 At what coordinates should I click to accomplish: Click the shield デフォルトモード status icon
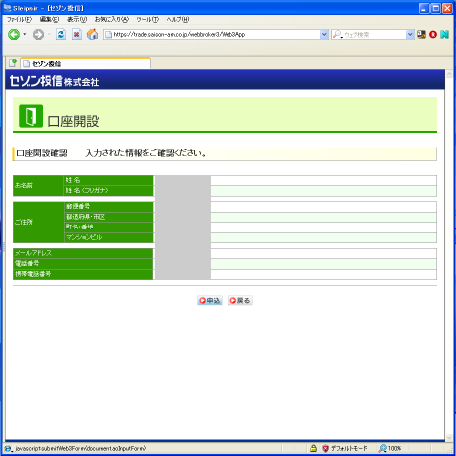coord(325,448)
